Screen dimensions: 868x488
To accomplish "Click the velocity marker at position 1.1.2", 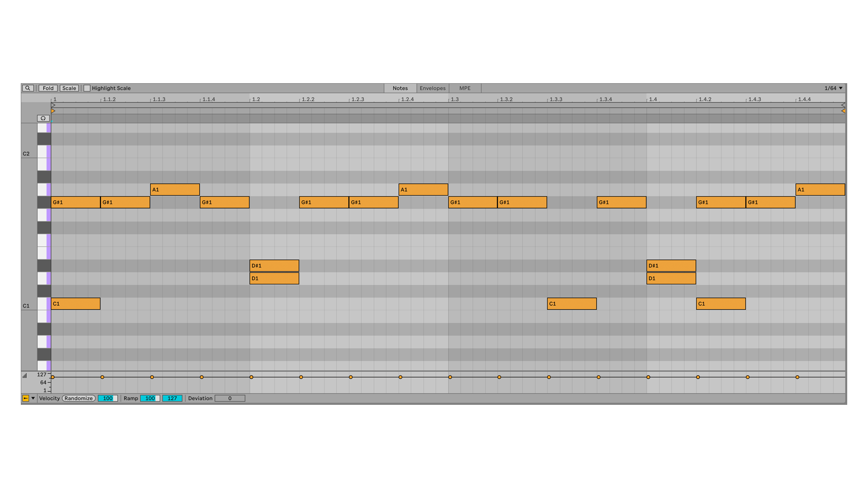I will coord(102,377).
